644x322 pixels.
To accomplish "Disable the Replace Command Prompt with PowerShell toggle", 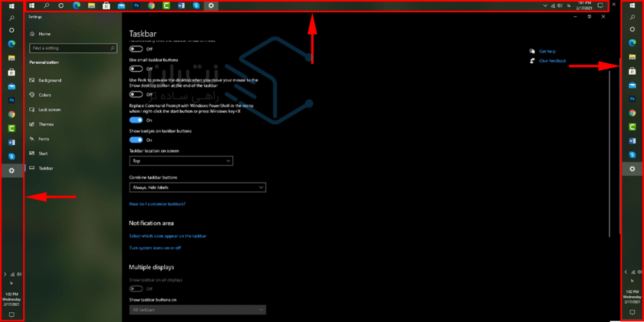I will point(136,120).
